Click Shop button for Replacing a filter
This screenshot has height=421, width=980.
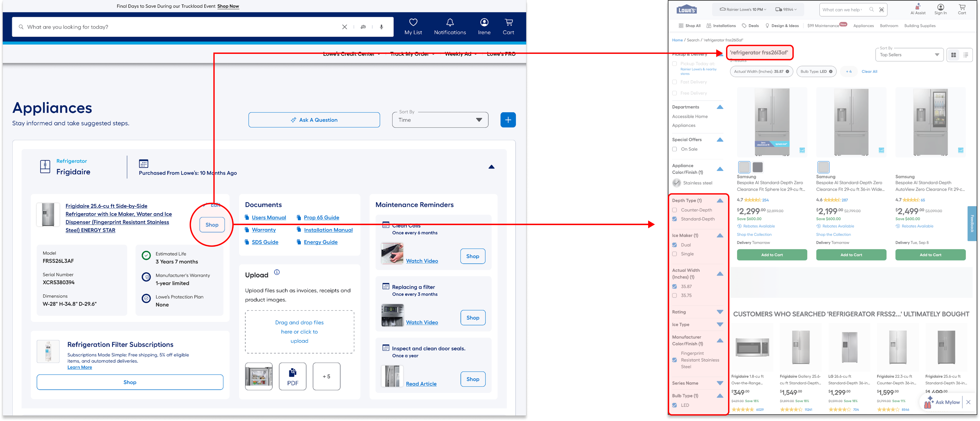pos(473,318)
